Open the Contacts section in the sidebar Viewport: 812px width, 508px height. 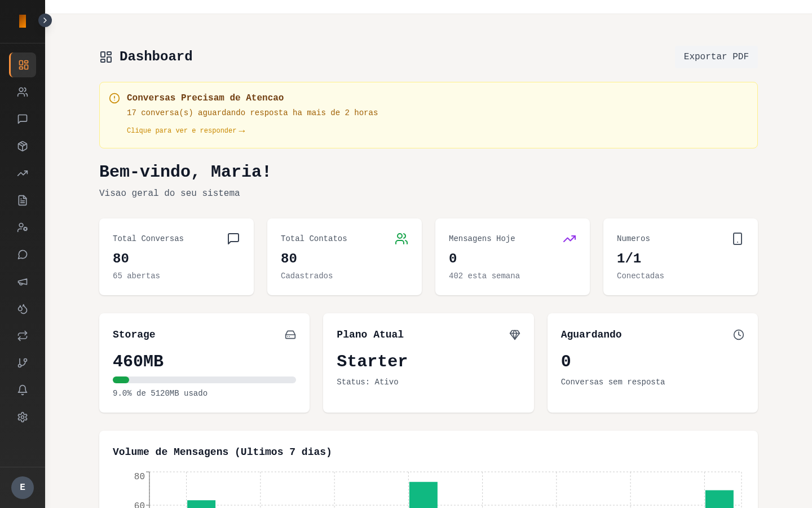pyautogui.click(x=23, y=92)
